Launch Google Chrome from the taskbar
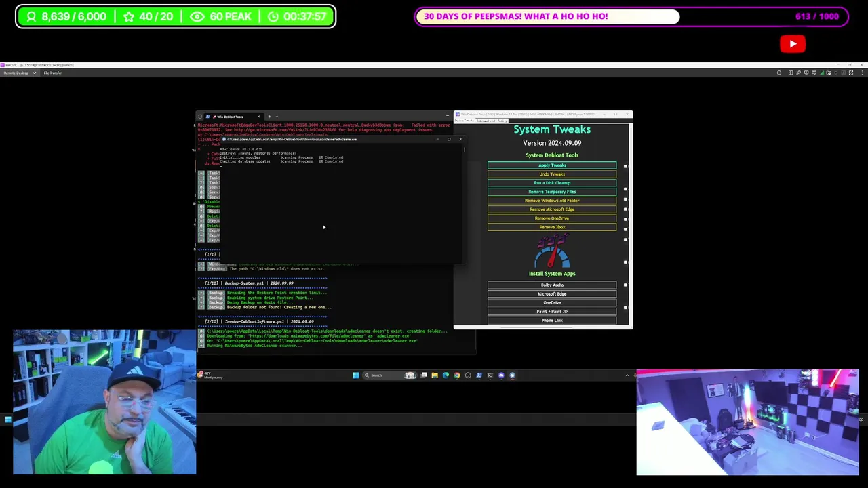Screen dimensions: 868x488 [456, 375]
